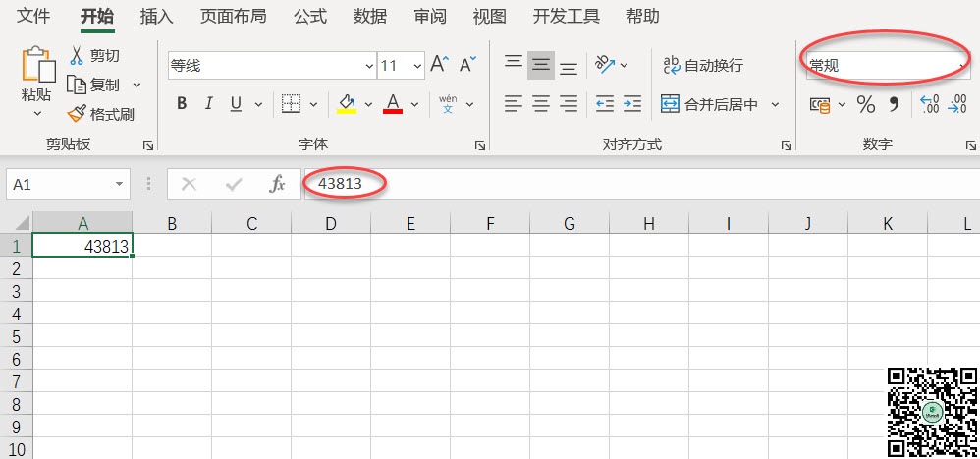The width and height of the screenshot is (980, 459).
Task: Select row 5 header
Action: [16, 336]
